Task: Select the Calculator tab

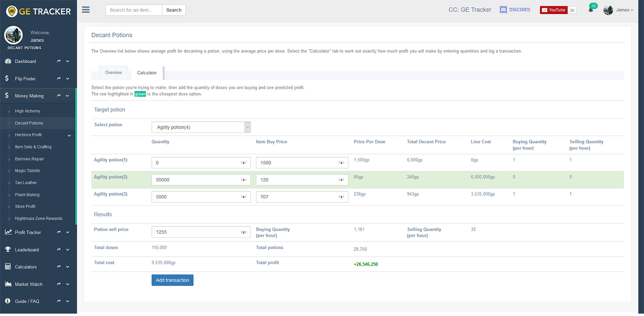Action: click(x=147, y=73)
